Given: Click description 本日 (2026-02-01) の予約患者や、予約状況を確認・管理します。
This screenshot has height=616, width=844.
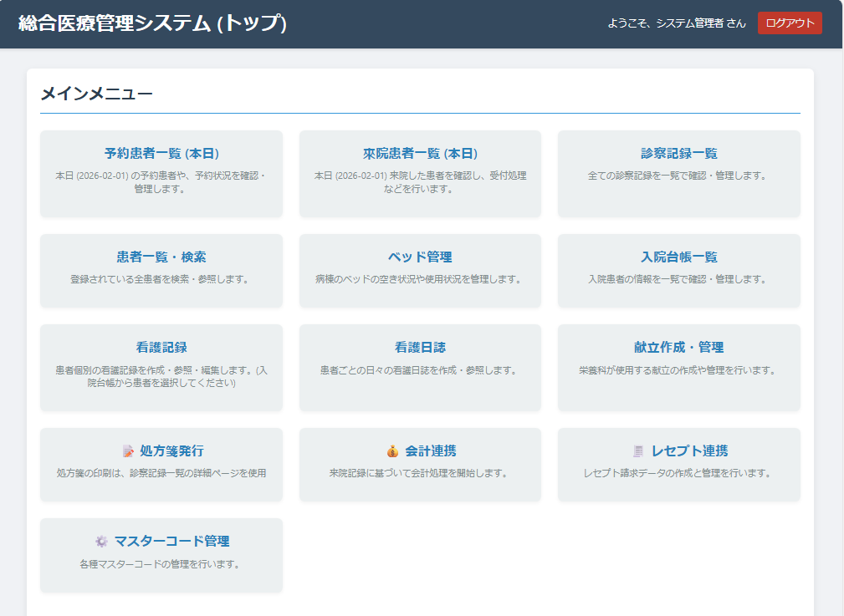Looking at the screenshot, I should click(x=161, y=182).
